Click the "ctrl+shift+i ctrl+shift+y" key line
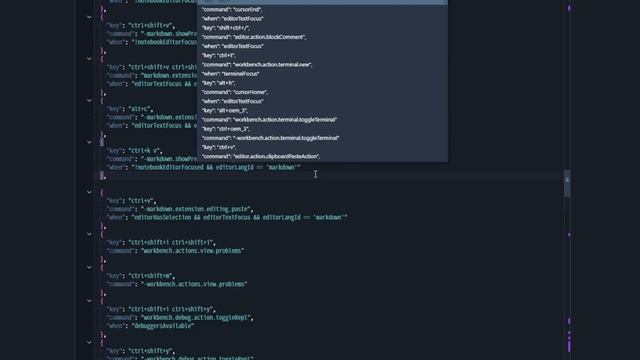This screenshot has width=640, height=360. (161, 309)
